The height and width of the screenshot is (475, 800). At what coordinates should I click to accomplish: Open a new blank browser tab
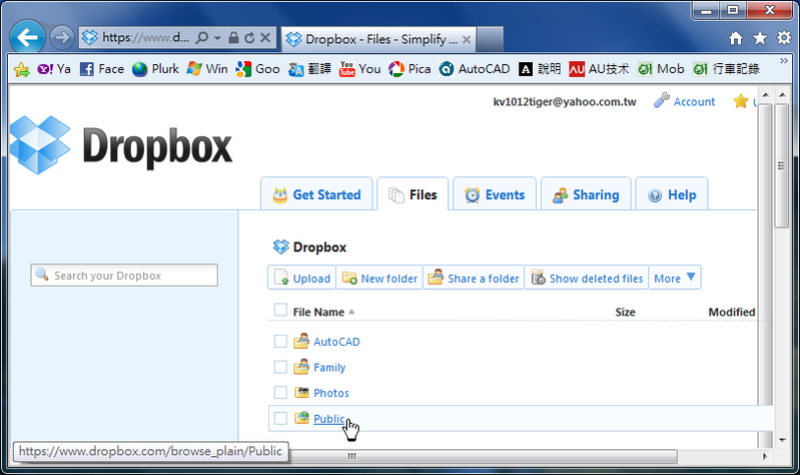[490, 39]
